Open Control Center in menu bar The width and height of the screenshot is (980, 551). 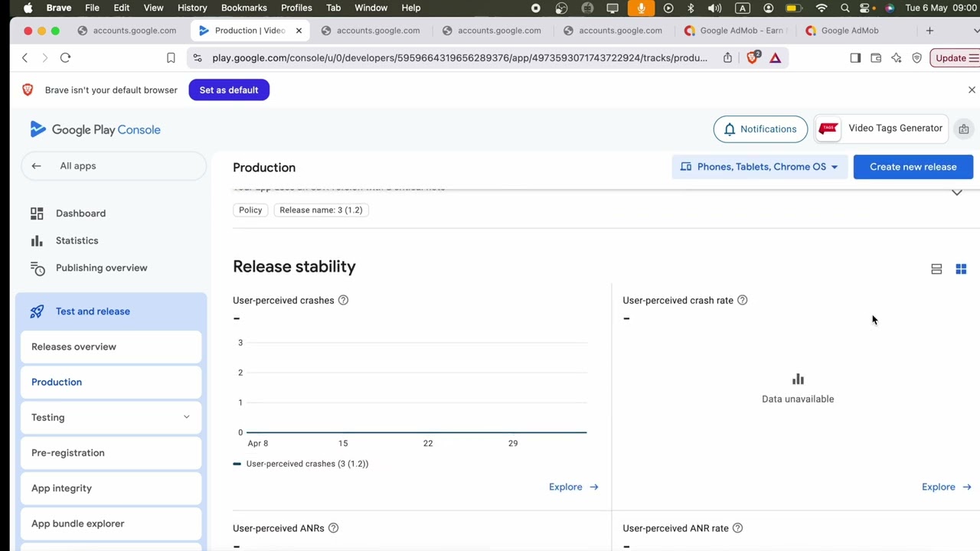pos(865,8)
